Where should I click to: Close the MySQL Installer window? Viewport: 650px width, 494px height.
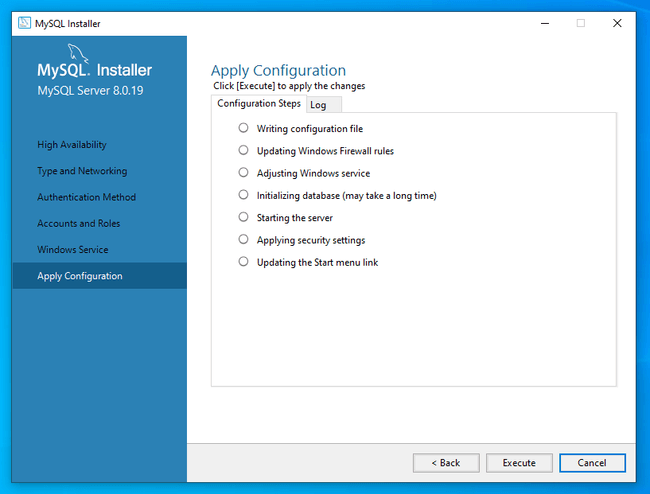coord(616,23)
